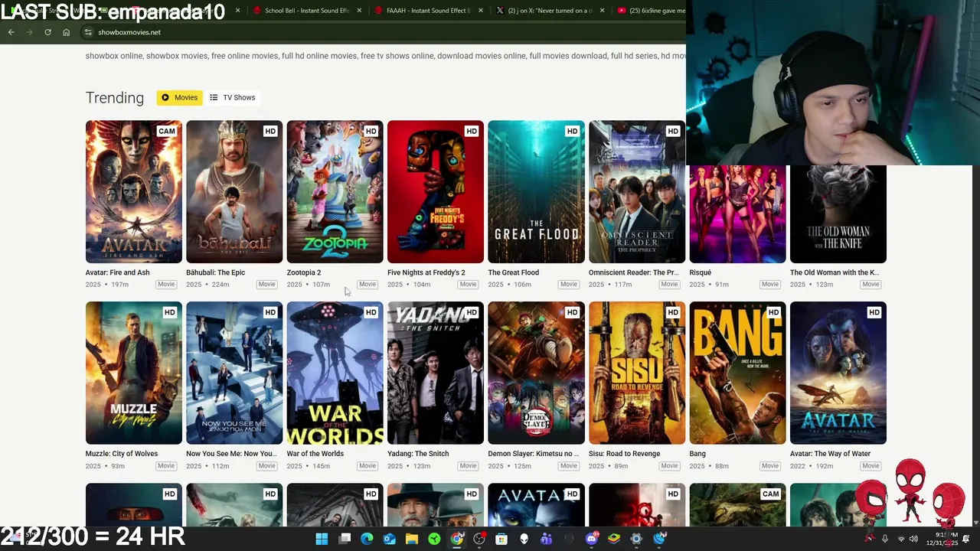The width and height of the screenshot is (980, 551).
Task: Select the TV Shows trending filter
Action: tap(233, 97)
